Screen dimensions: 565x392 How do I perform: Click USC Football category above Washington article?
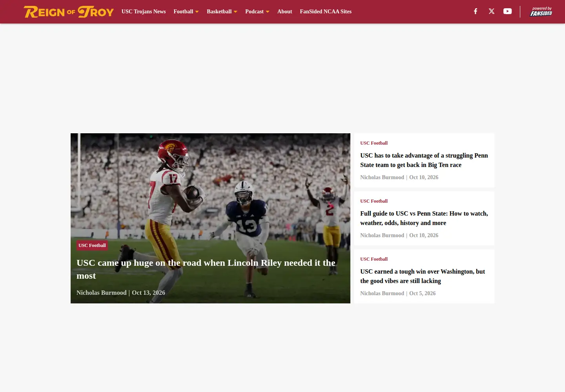click(374, 259)
